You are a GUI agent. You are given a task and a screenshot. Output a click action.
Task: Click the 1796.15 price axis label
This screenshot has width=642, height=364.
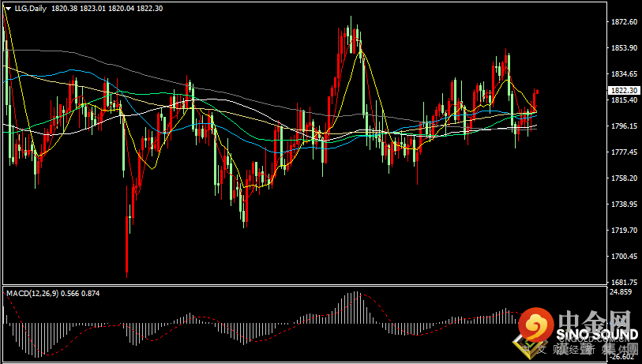click(x=624, y=126)
